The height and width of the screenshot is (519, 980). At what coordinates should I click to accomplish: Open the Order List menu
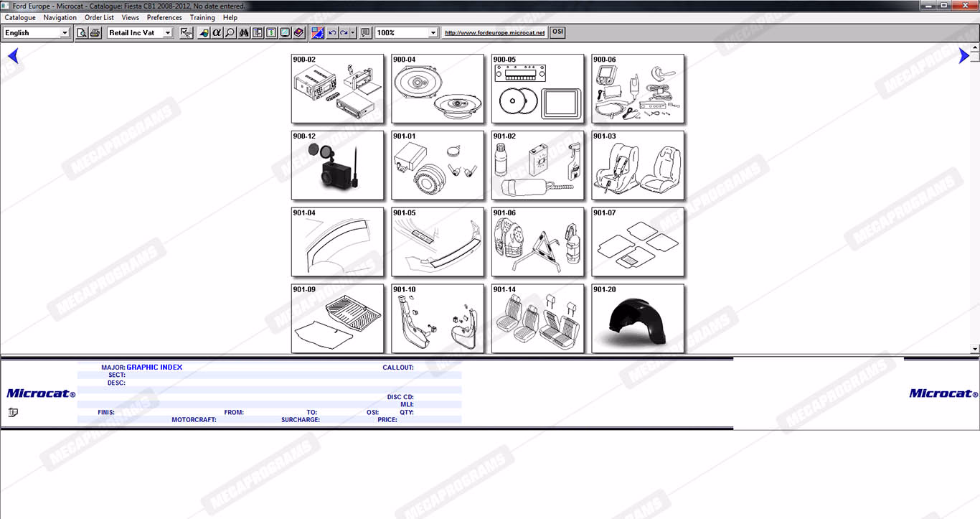pos(99,17)
